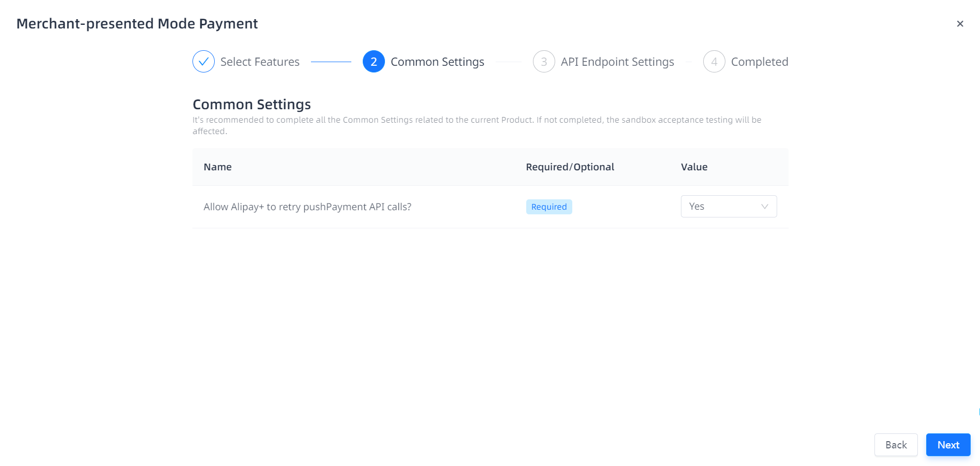
Task: Click the Common Settings section heading
Action: [251, 105]
